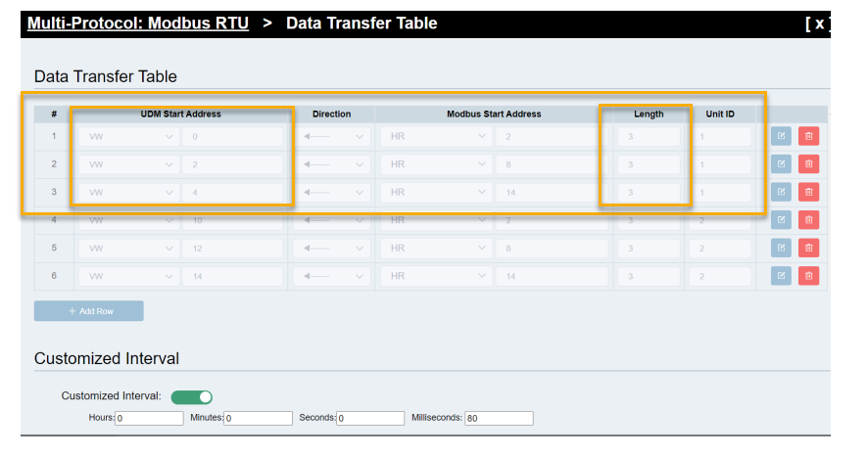Image resolution: width=868 pixels, height=458 pixels.
Task: Click the Unit ID field in row 6
Action: click(720, 276)
